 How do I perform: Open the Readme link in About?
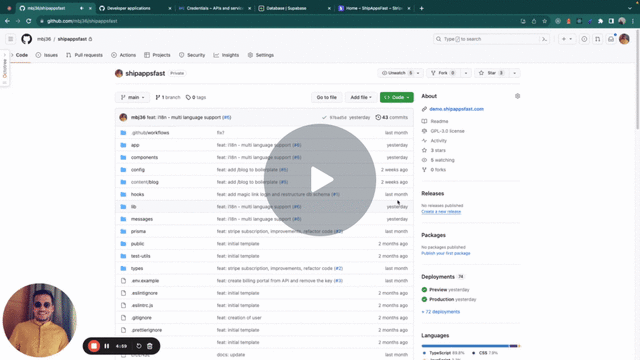coord(439,122)
